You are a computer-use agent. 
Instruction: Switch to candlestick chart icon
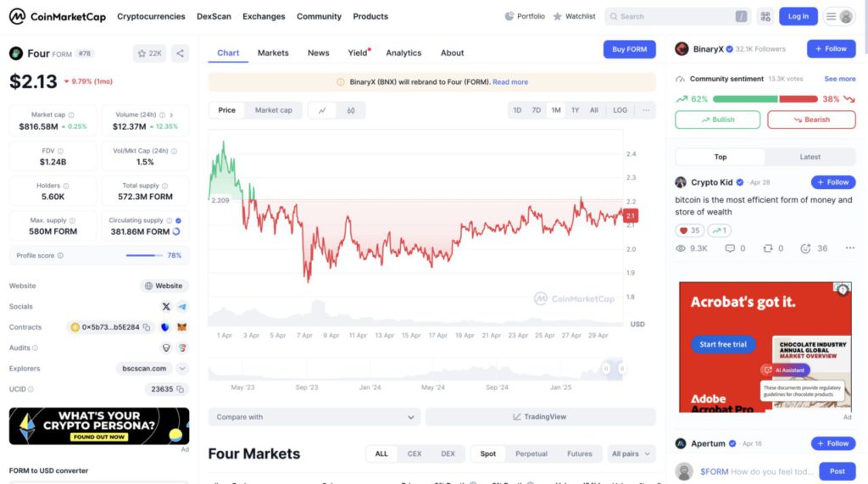[x=351, y=110]
